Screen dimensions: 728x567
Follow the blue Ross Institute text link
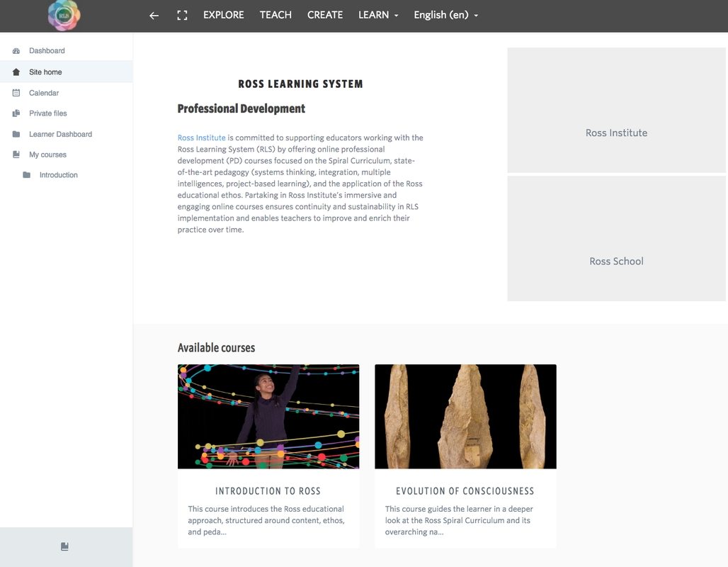[202, 137]
